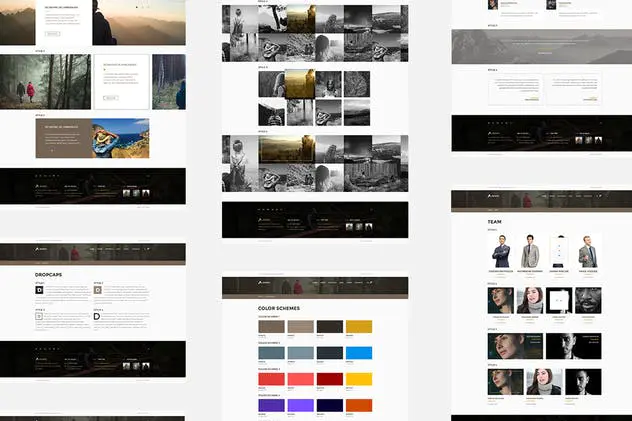Click the outlined button in top mountain card
The image size is (632, 421).
pos(52,34)
